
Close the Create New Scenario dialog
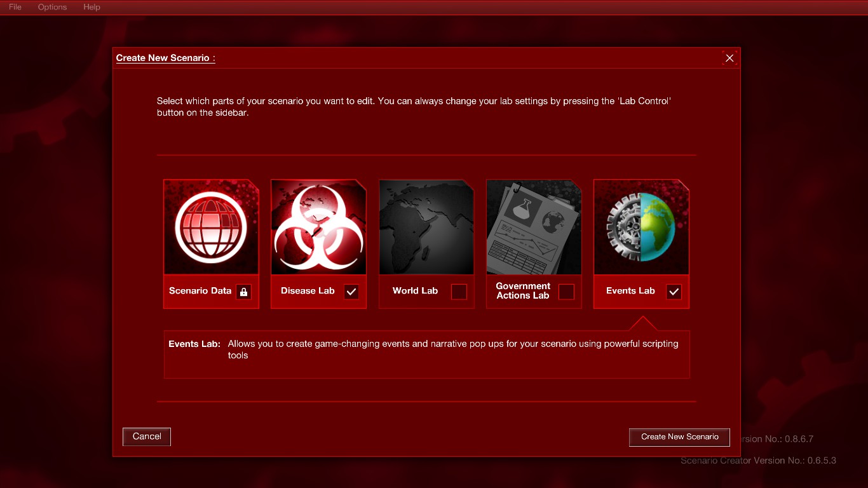(x=729, y=58)
